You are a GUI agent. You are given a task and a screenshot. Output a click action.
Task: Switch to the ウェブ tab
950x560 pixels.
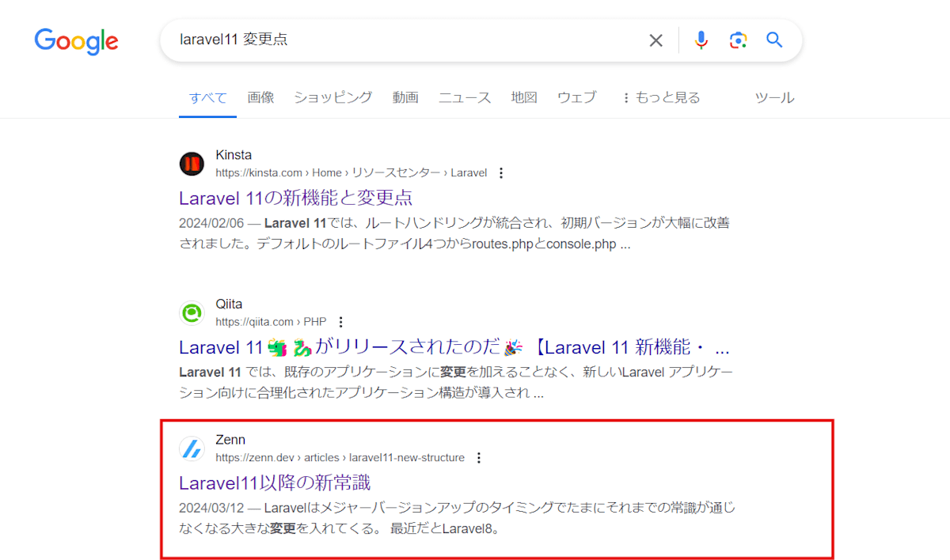(576, 98)
